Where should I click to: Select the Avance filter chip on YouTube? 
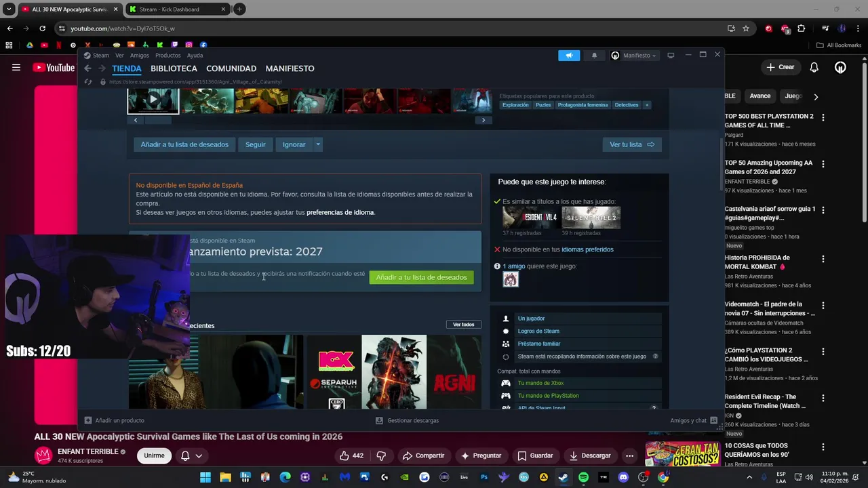(x=759, y=96)
